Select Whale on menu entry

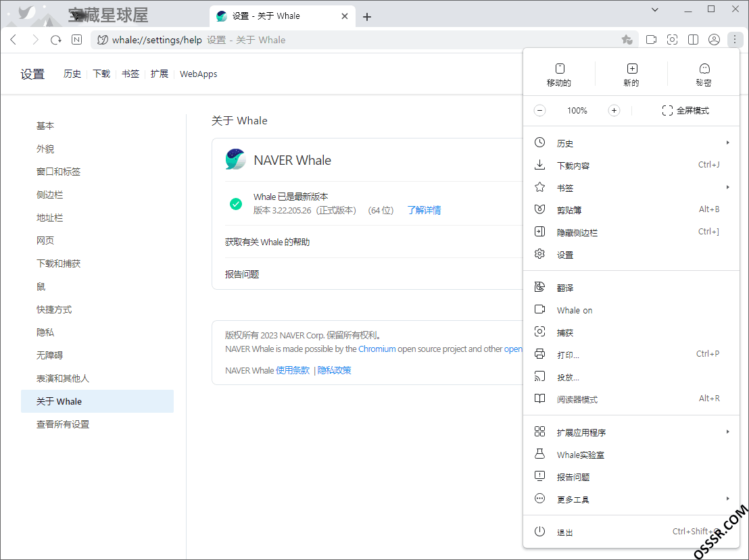(x=631, y=310)
